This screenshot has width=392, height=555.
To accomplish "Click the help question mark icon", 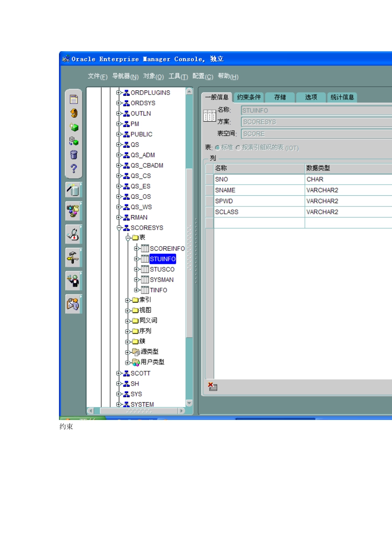I will [x=73, y=168].
